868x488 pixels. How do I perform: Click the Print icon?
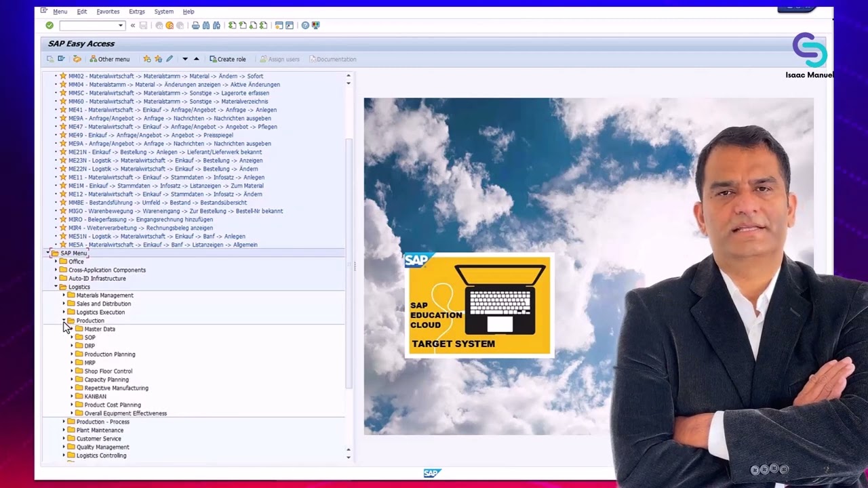(x=196, y=26)
